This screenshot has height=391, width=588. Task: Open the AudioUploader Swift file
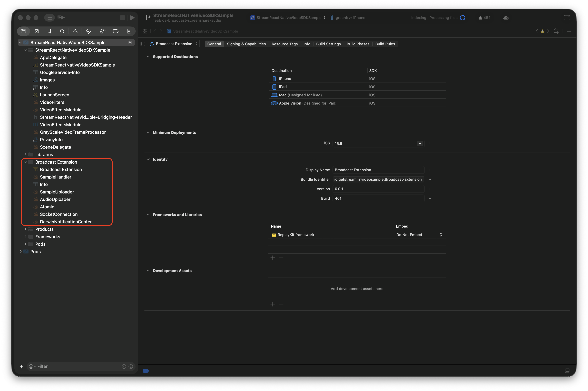coord(55,200)
